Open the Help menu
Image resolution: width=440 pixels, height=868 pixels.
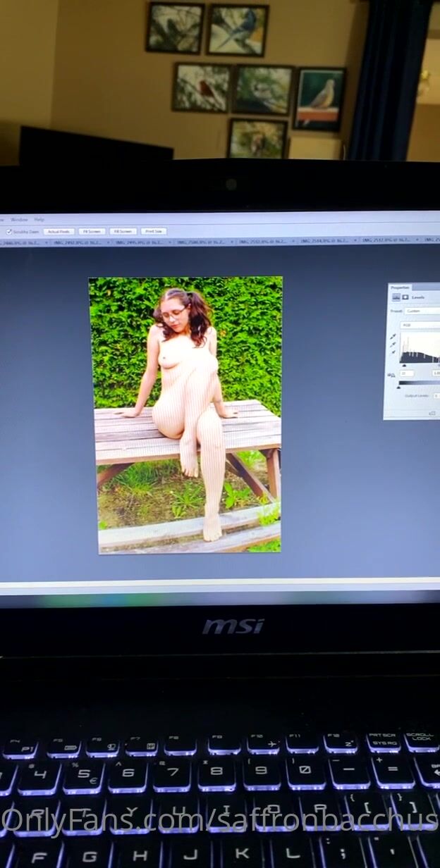point(39,220)
